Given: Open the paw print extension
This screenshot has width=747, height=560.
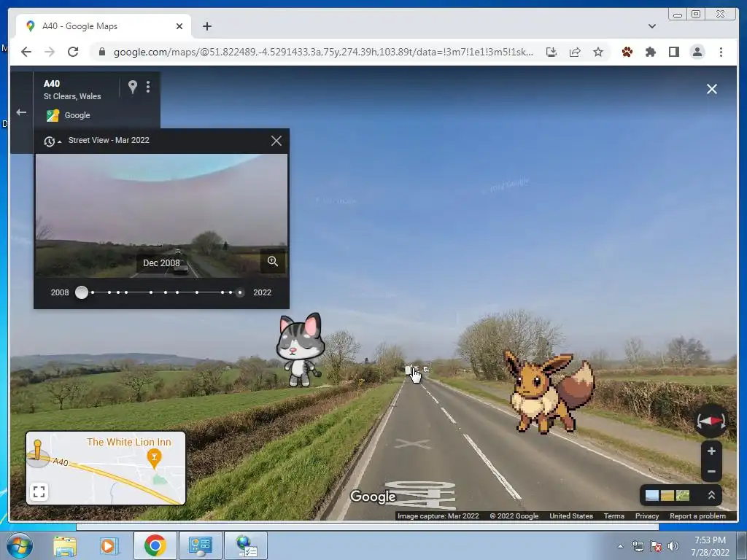Looking at the screenshot, I should 627,52.
